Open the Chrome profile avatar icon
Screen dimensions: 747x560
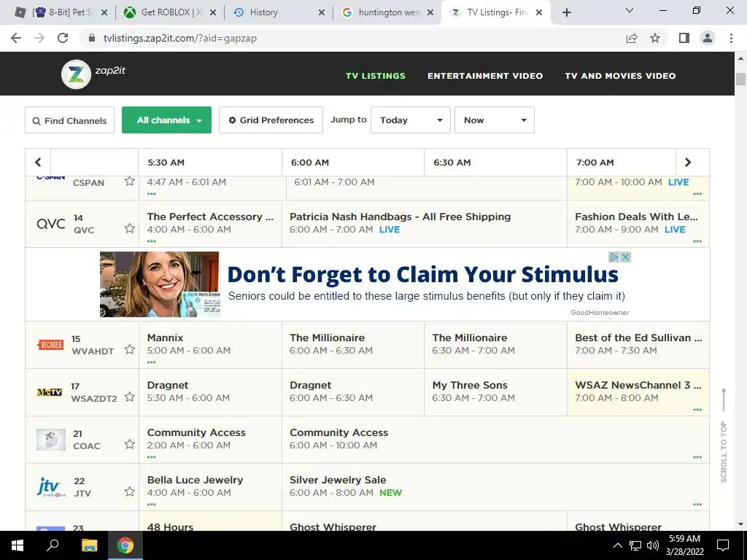708,38
